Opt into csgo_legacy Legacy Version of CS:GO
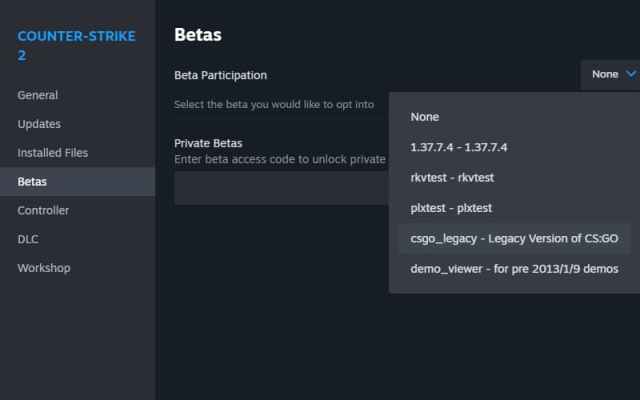 click(x=514, y=239)
